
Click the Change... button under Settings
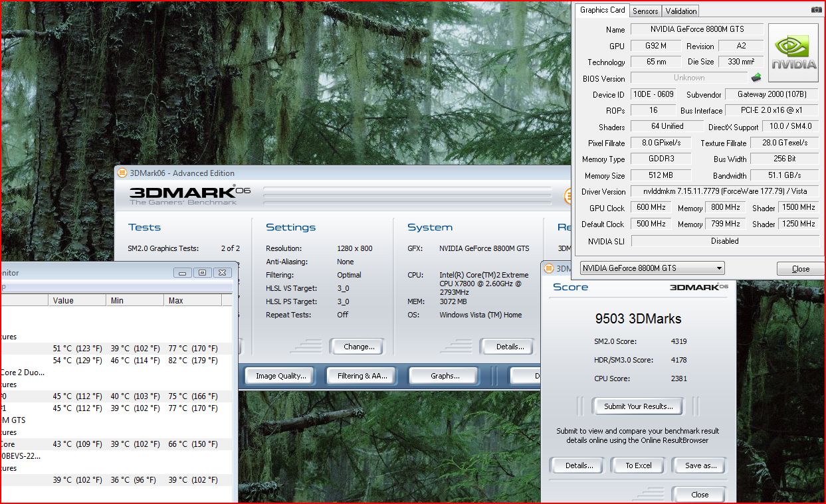click(359, 347)
